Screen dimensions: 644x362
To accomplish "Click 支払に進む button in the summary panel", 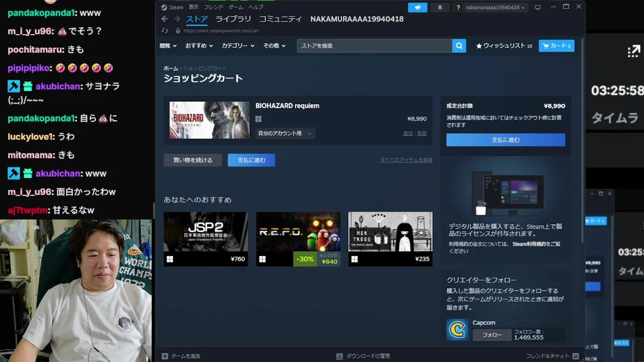I will click(x=506, y=140).
